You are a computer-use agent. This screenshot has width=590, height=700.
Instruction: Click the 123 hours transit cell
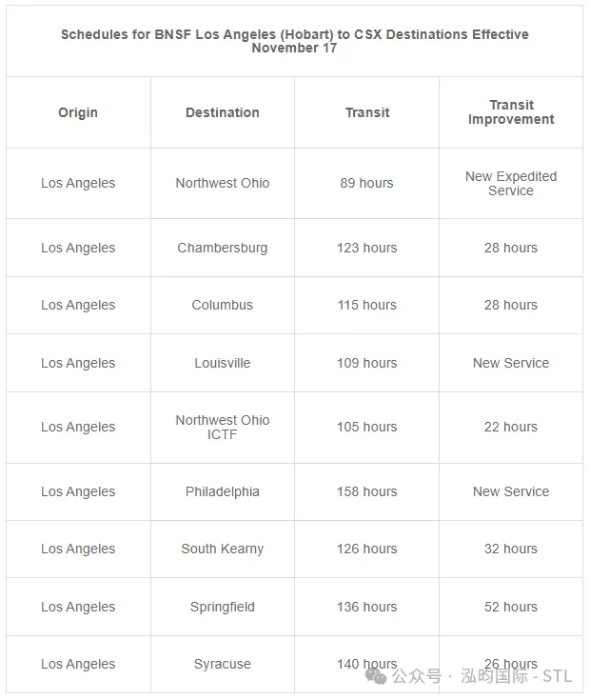367,248
